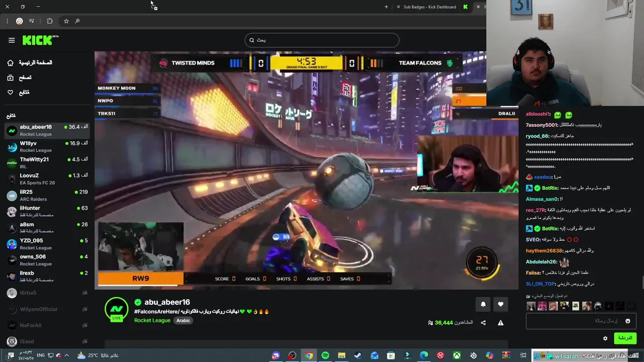Open liR25 channel in following list

(47, 195)
